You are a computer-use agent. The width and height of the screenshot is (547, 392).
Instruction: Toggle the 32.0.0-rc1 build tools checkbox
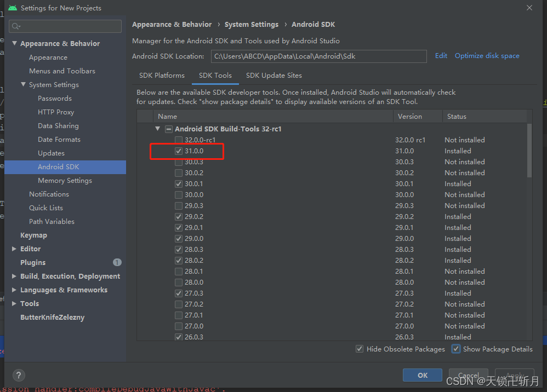point(179,140)
